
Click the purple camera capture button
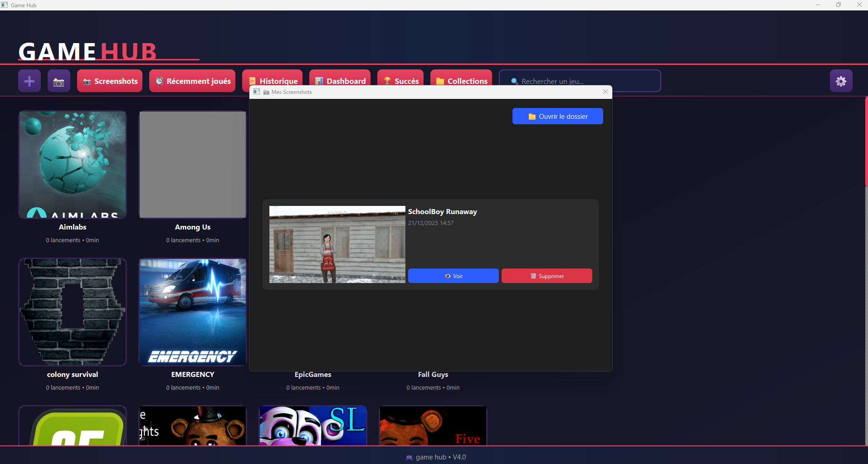pyautogui.click(x=59, y=81)
